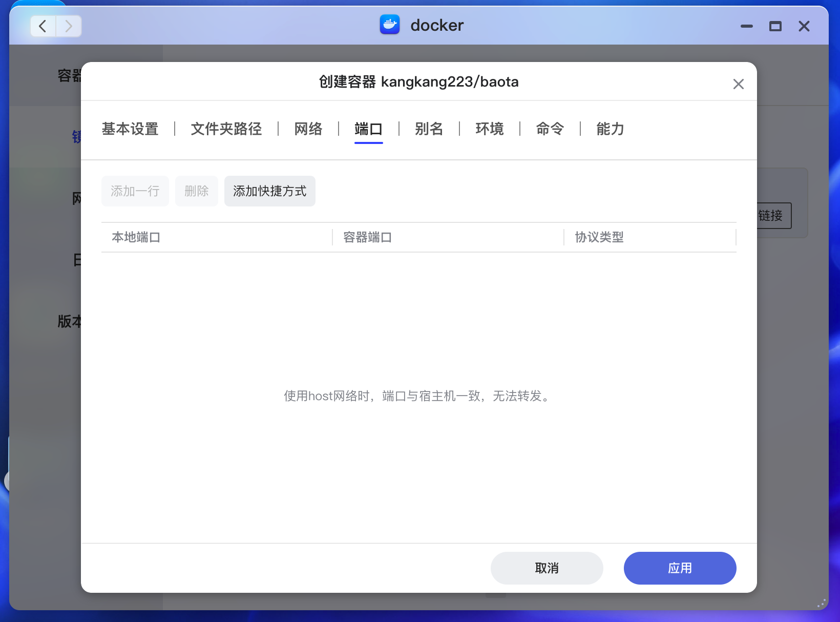Close the docker window
Viewport: 840px width, 622px height.
pos(804,26)
